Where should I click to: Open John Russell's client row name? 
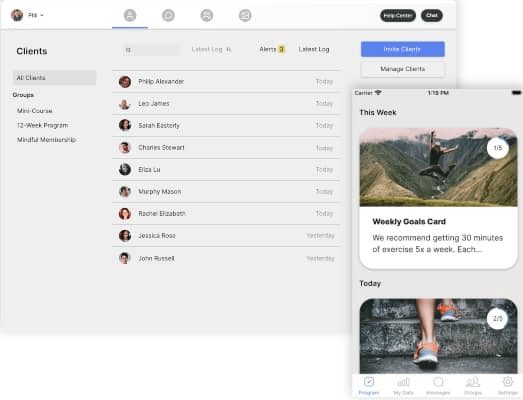pos(156,258)
